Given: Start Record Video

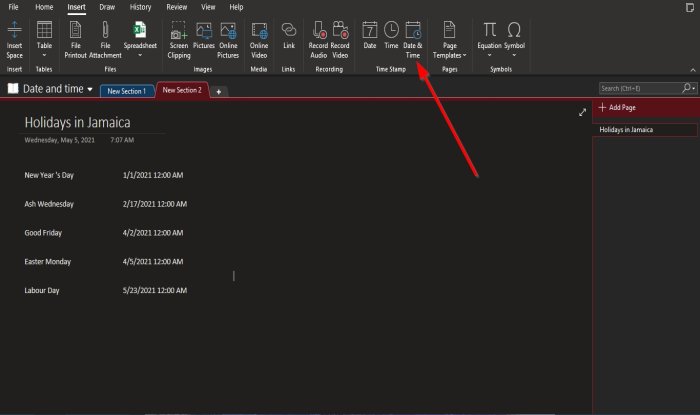Looking at the screenshot, I should click(x=340, y=40).
